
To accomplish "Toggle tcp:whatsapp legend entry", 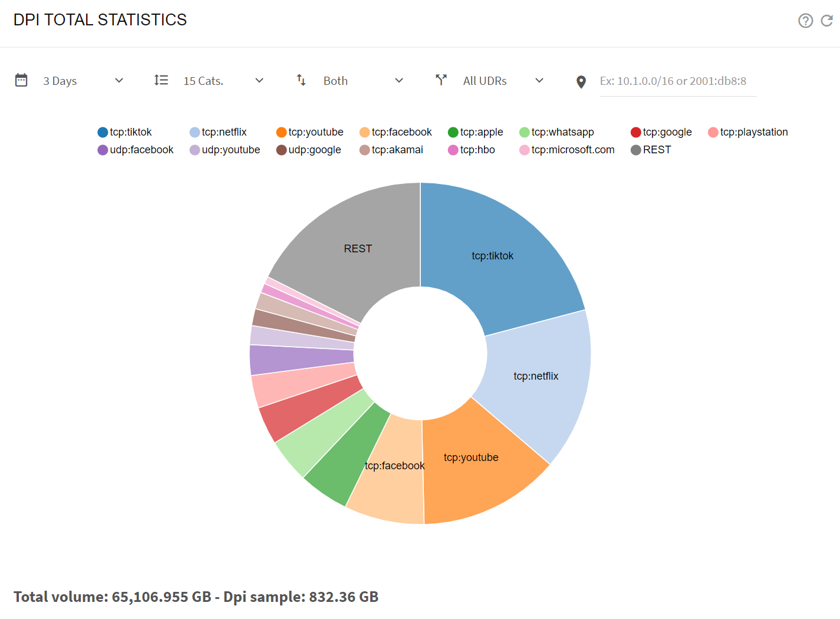I will point(556,132).
